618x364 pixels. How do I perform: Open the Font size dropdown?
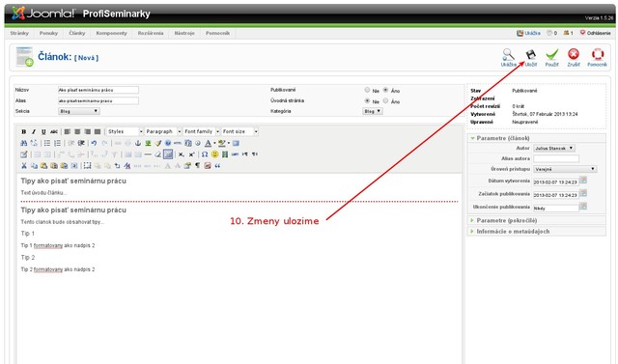tap(239, 131)
